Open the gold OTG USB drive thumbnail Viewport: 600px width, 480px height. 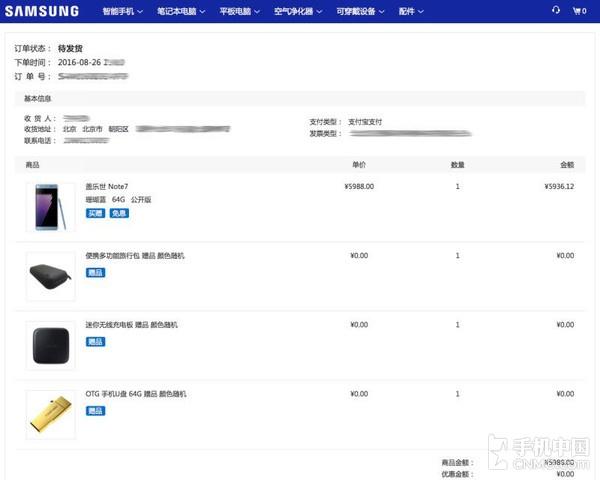coord(51,415)
